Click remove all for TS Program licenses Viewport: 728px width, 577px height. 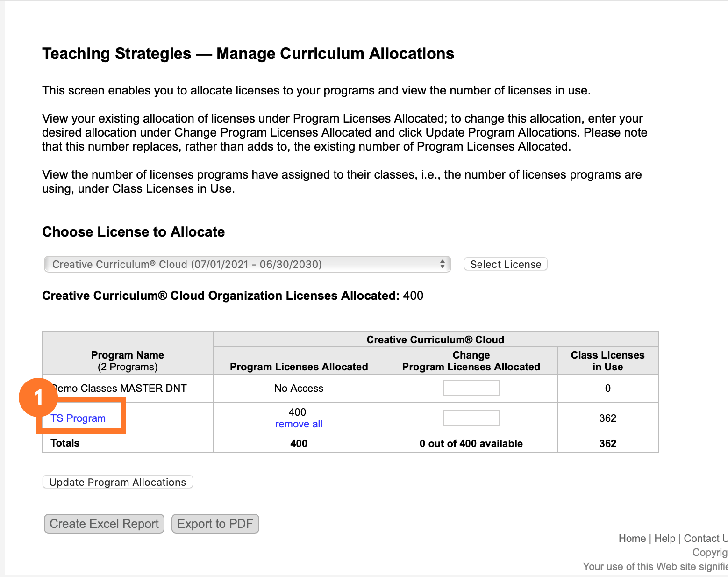pos(299,424)
